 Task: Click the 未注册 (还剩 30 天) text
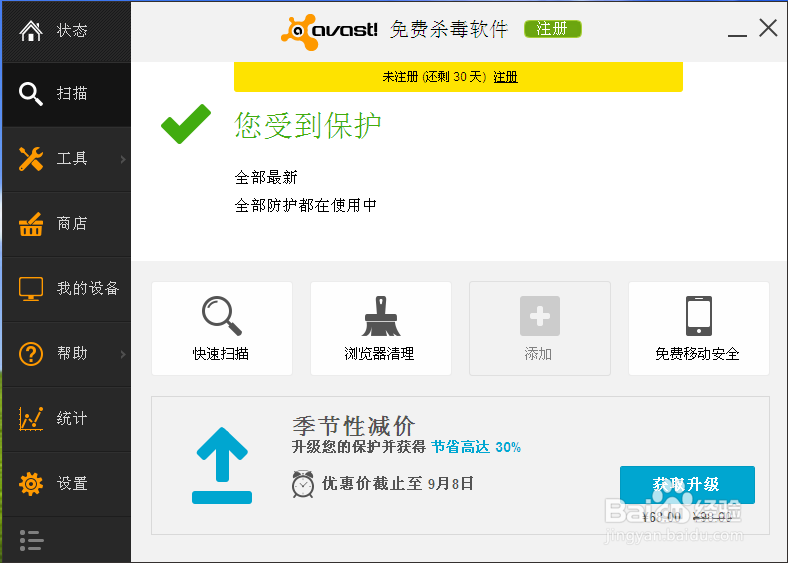435,77
